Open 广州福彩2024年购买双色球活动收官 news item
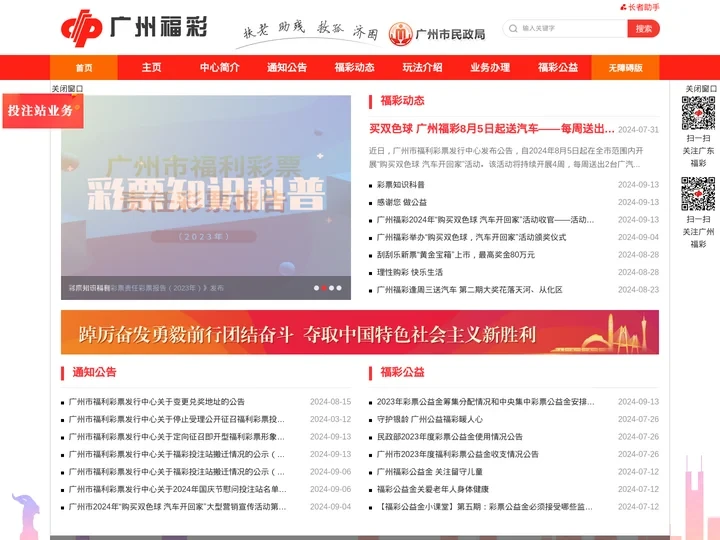Viewport: 720px width, 540px height. click(485, 219)
